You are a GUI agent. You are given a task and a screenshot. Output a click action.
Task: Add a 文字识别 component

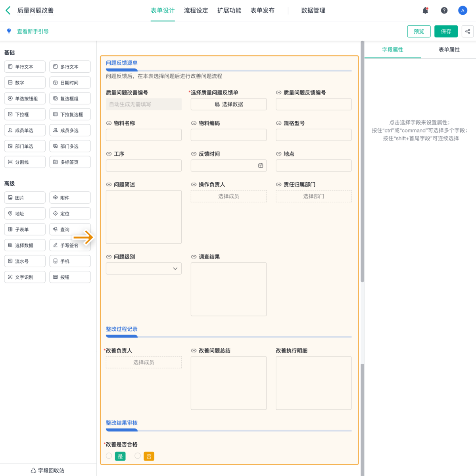pos(25,277)
